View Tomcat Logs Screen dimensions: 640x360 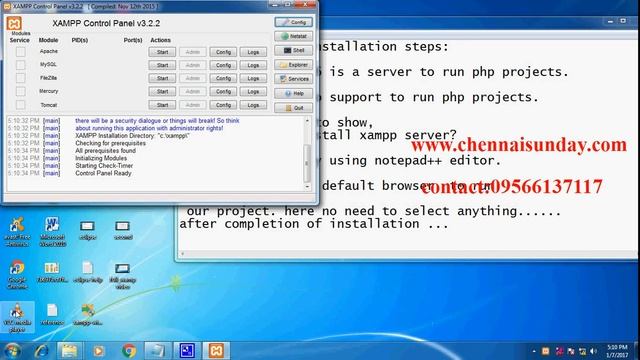253,105
